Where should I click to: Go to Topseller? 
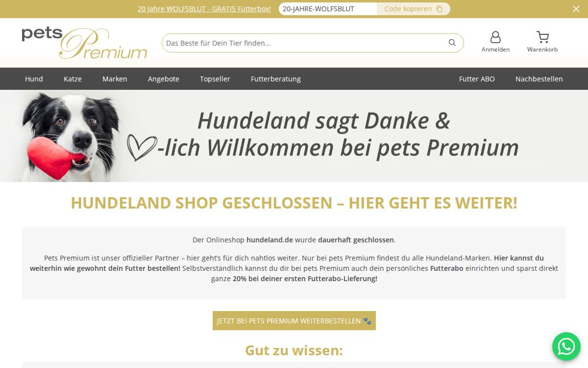tap(215, 79)
